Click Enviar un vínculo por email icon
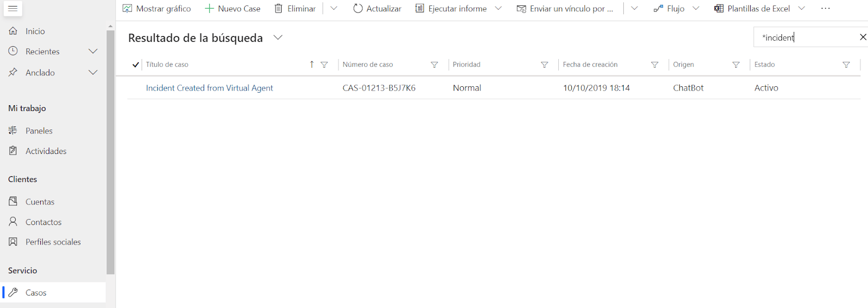 521,9
